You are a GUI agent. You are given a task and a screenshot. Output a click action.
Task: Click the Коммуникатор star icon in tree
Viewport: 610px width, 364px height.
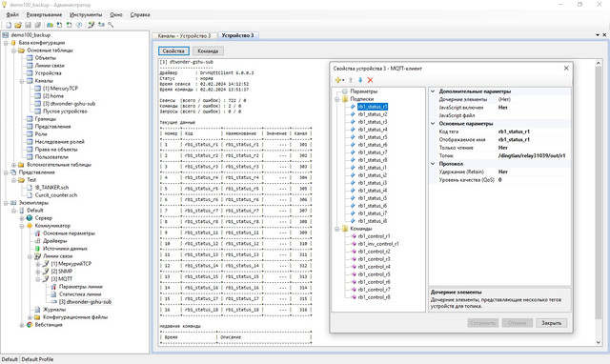click(30, 226)
